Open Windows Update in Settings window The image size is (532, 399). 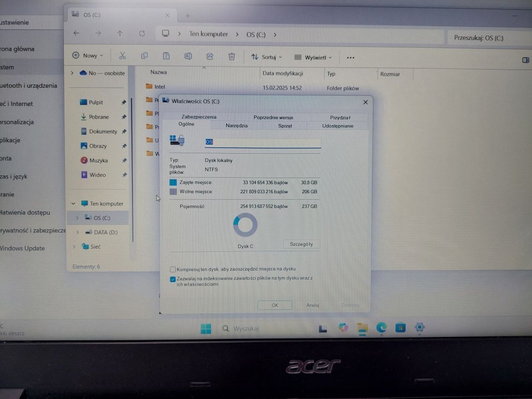23,248
